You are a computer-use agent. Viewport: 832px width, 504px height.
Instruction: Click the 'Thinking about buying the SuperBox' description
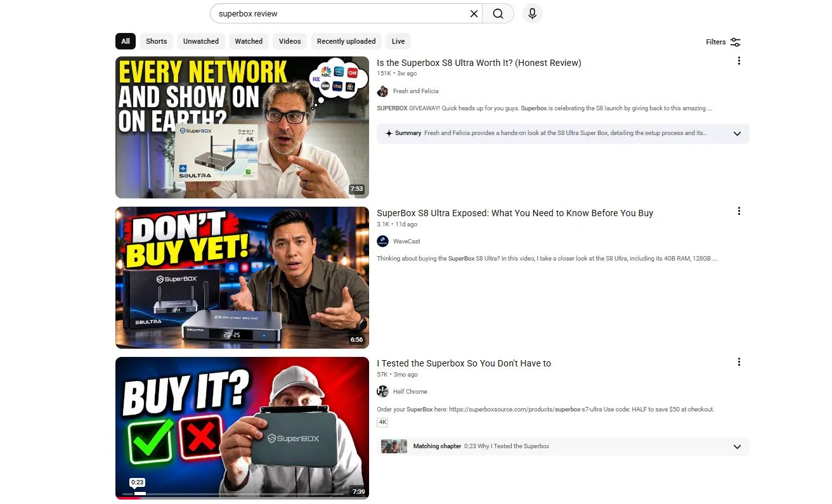tap(547, 259)
